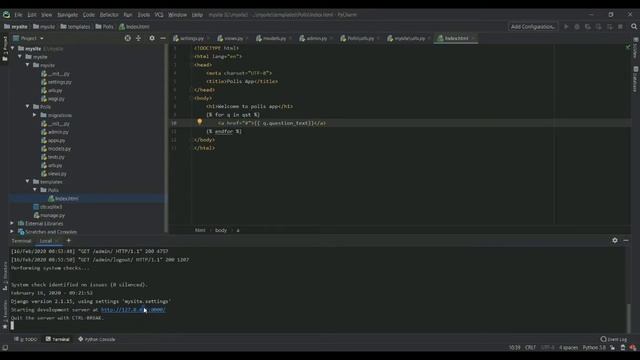Open the development server http link in terminal
640x360 pixels.
click(133, 310)
